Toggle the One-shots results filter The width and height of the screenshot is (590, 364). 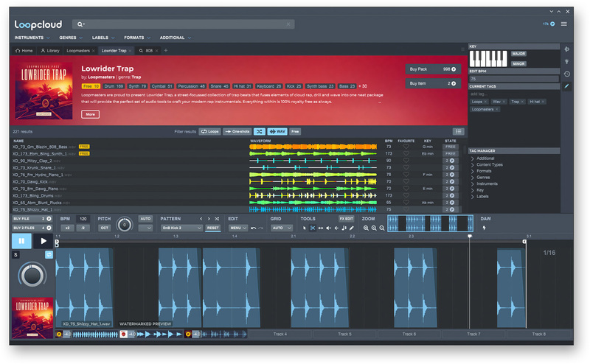(x=237, y=131)
